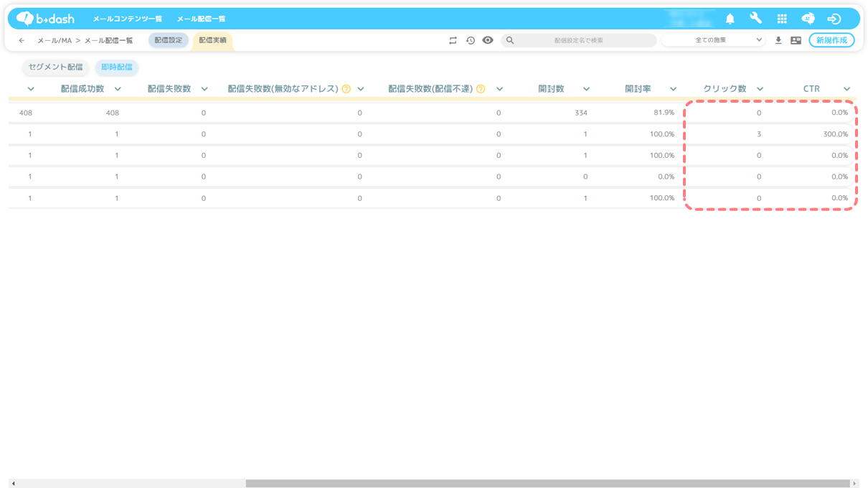Click the メール配信一覧 breadcrumb
The image size is (868, 488).
(109, 41)
